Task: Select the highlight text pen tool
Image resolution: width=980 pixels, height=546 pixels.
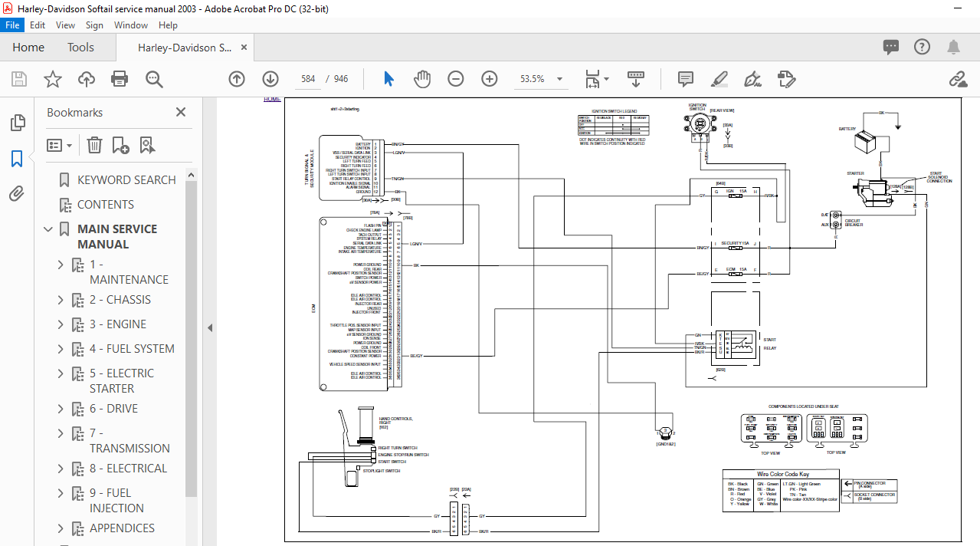Action: pos(719,79)
